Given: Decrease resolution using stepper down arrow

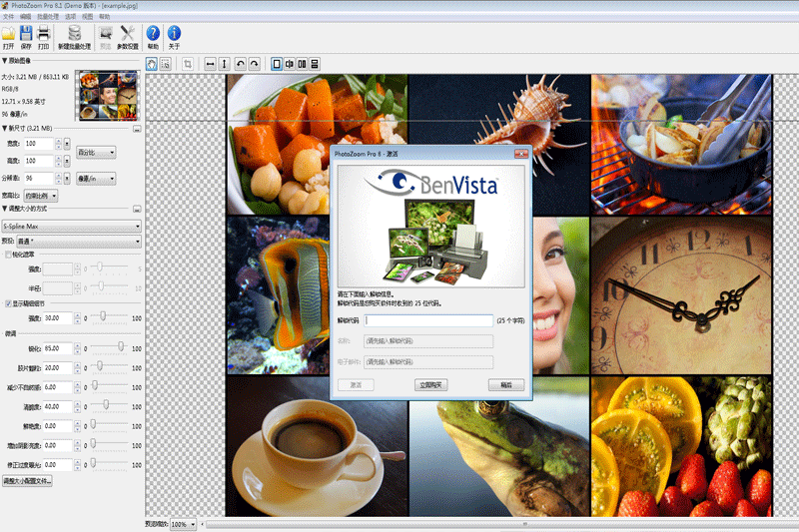Looking at the screenshot, I should click(x=59, y=182).
